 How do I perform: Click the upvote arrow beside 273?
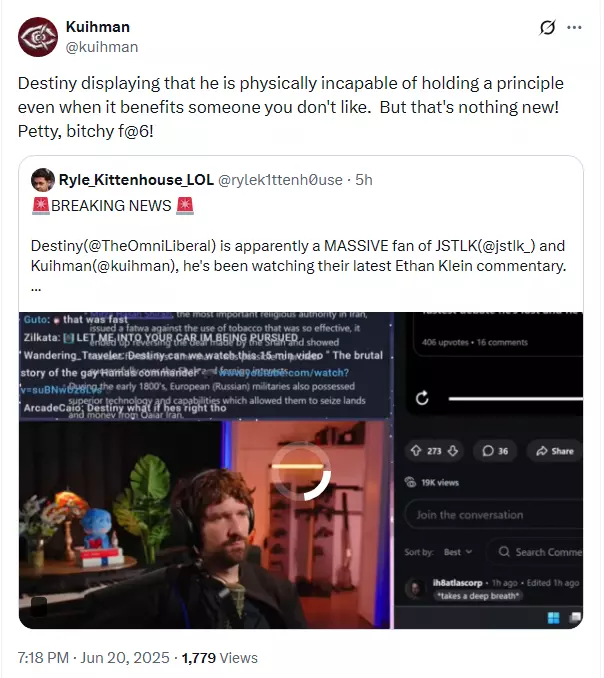[415, 451]
